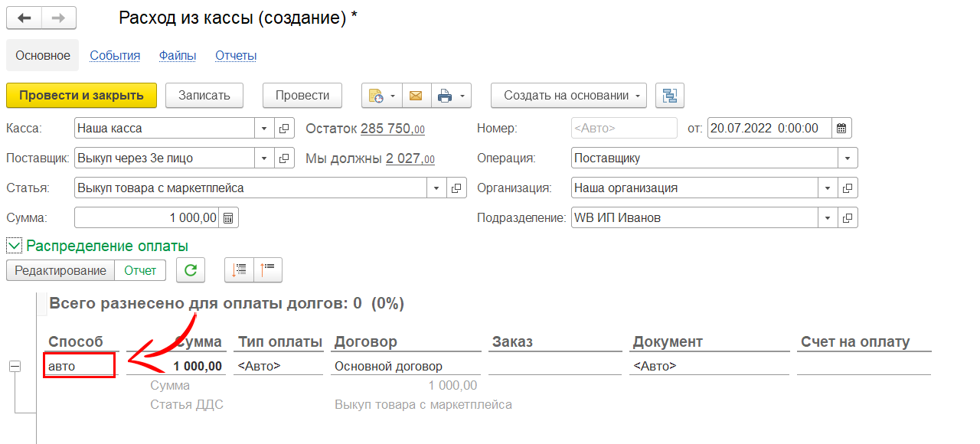Open calculator in Сумма field
Viewport: 980px width, 444px height.
(x=228, y=218)
